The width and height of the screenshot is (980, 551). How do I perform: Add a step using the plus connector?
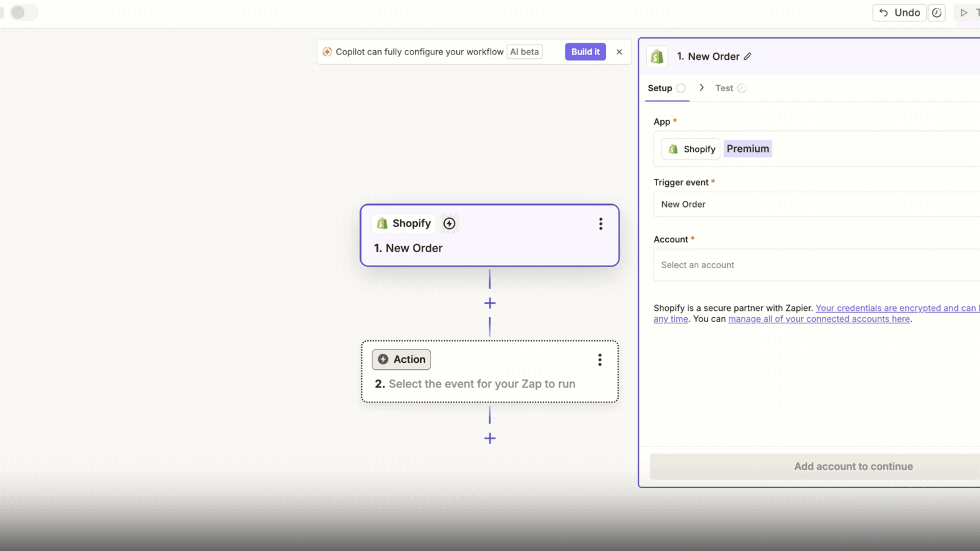[489, 302]
